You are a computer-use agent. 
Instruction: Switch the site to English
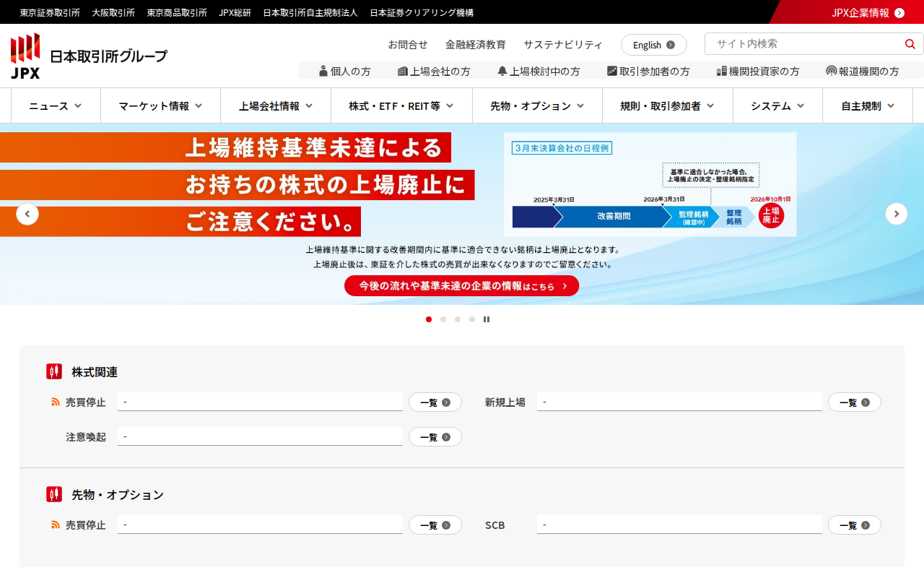654,45
